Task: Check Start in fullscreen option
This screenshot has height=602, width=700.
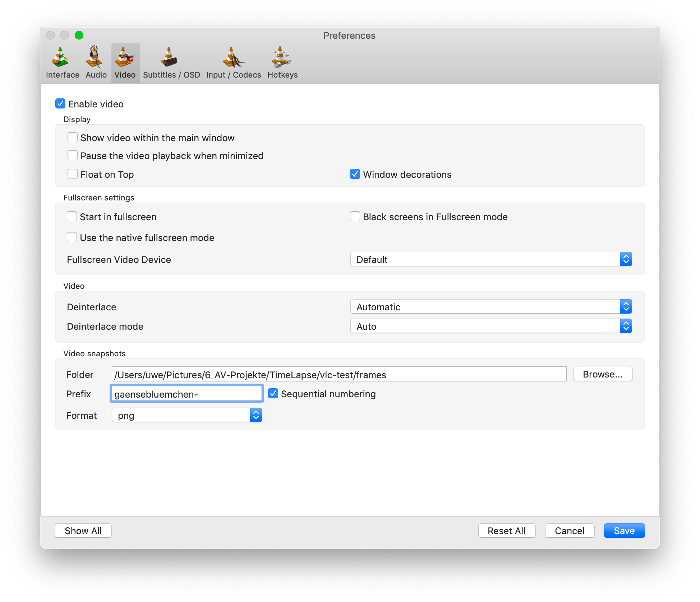Action: (x=72, y=217)
